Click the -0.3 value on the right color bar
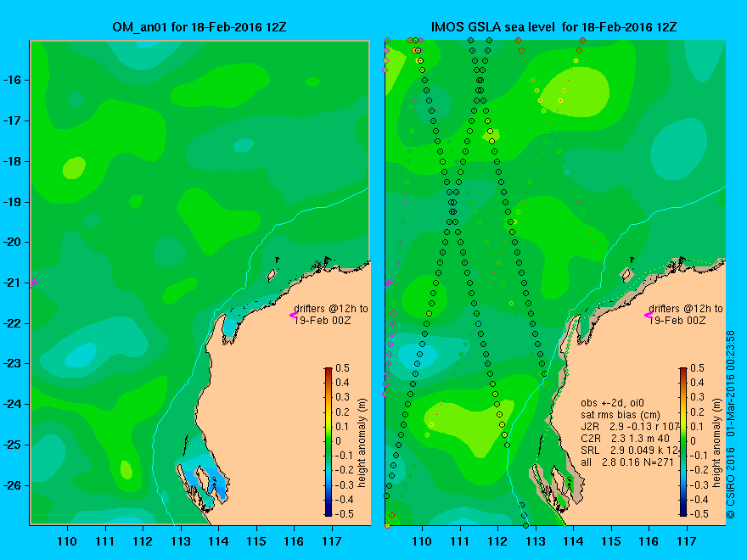Image resolution: width=747 pixels, height=560 pixels. click(699, 484)
